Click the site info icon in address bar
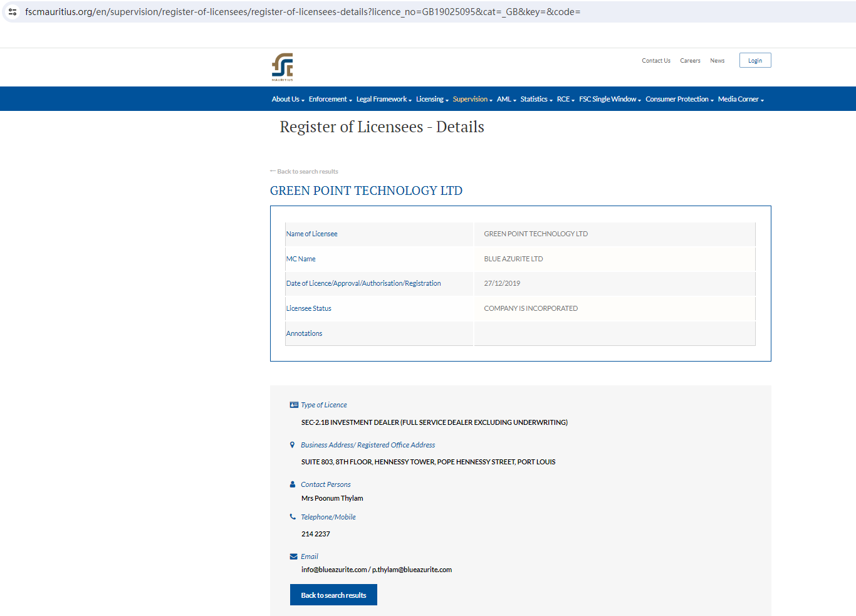Screen dimensions: 856x616 [13, 12]
